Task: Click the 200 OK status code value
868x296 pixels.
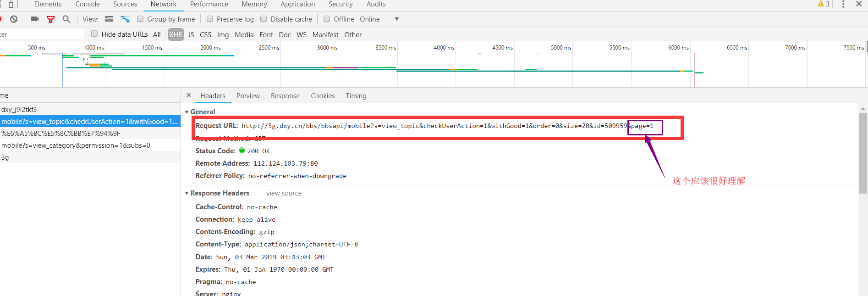Action: pos(258,151)
